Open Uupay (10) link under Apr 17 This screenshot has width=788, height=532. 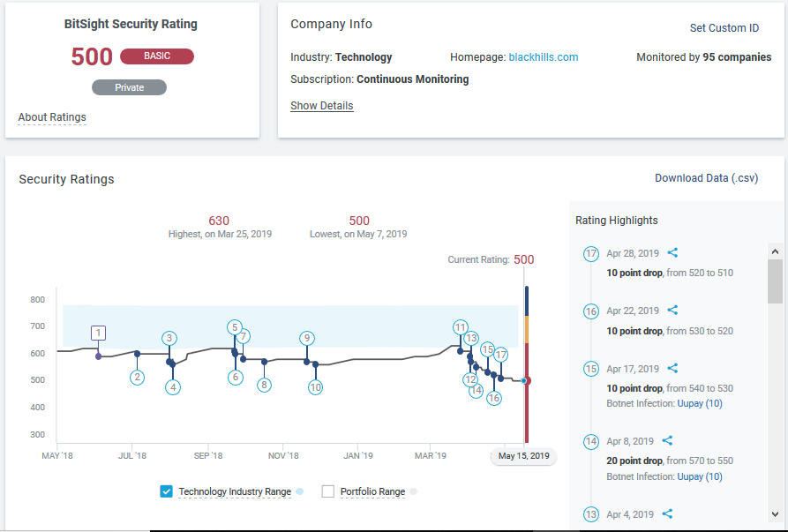coord(700,403)
